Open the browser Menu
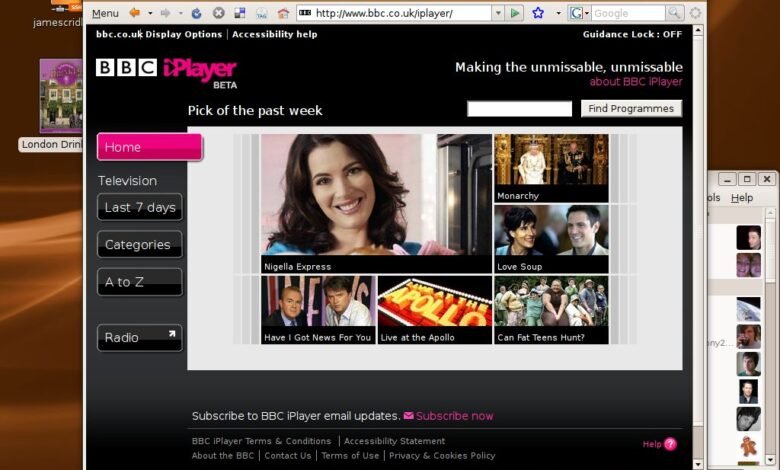The width and height of the screenshot is (780, 470). (x=105, y=13)
